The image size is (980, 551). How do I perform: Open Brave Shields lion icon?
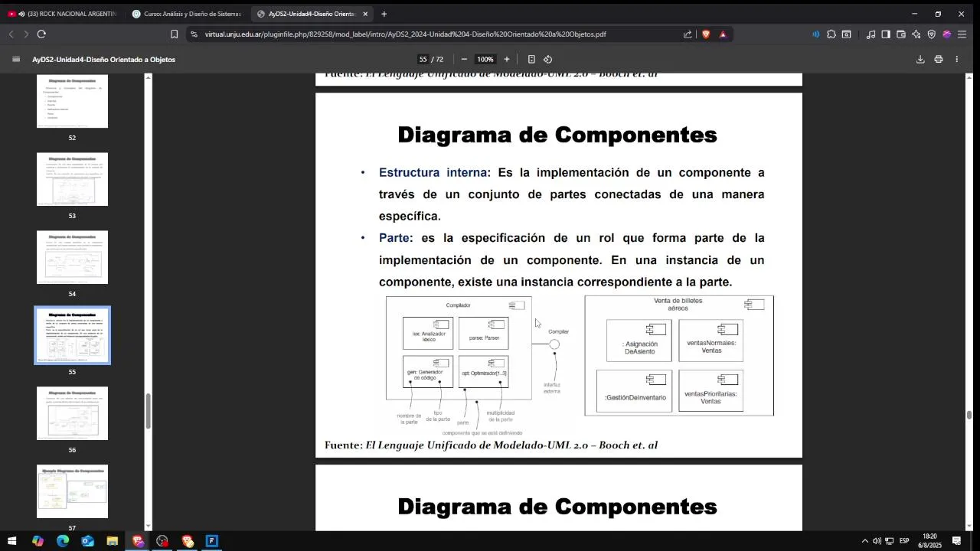705,34
